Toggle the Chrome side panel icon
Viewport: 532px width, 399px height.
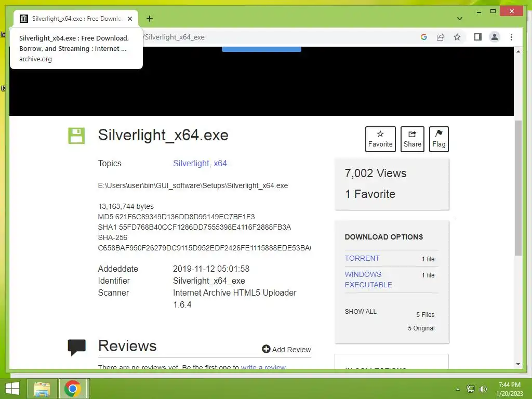478,37
